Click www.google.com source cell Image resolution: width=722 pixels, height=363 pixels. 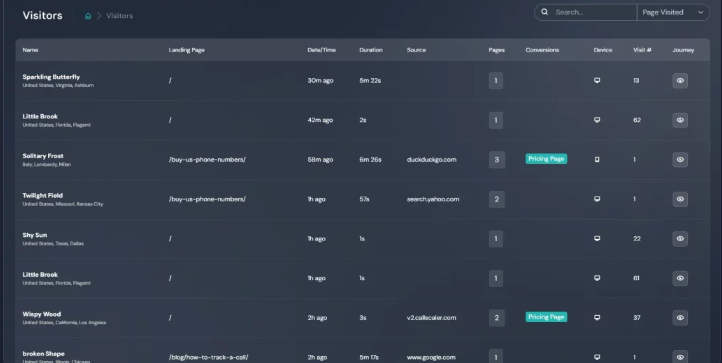tap(431, 357)
